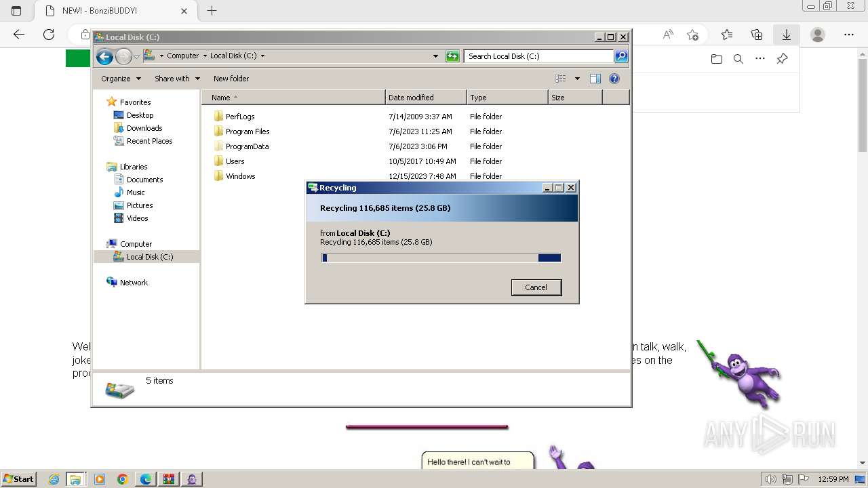The width and height of the screenshot is (868, 488).
Task: Expand the recent pages dropdown arrow
Action: (x=137, y=57)
